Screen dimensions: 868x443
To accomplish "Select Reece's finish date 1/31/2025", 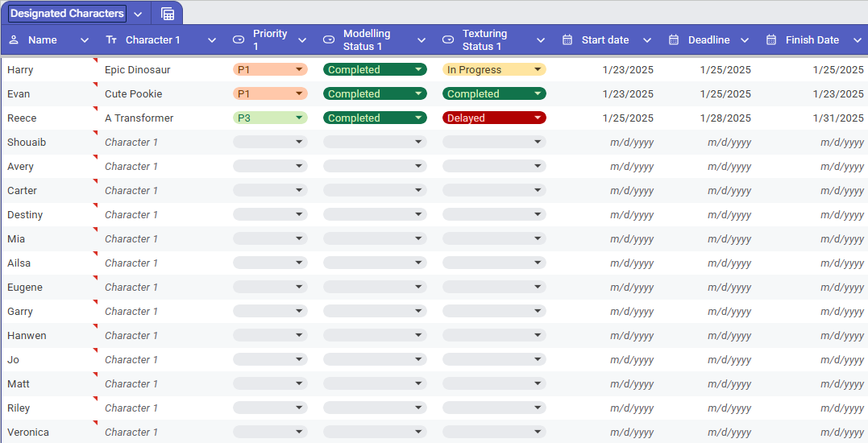I will coord(813,118).
